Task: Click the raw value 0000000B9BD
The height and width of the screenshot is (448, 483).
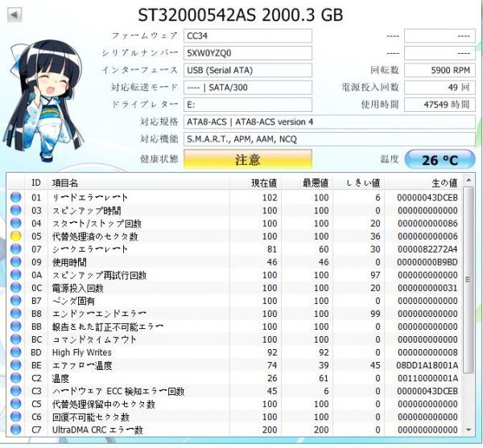Action: [x=427, y=262]
